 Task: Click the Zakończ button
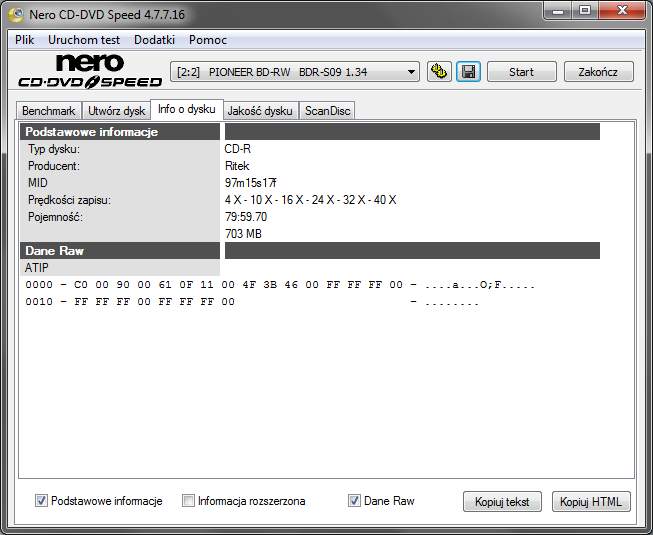pyautogui.click(x=598, y=72)
